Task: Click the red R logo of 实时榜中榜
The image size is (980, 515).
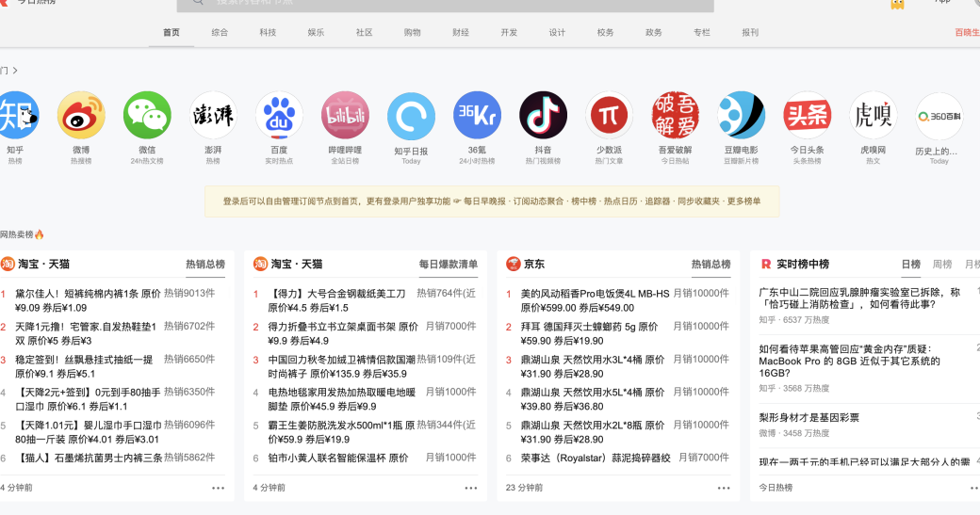Action: click(x=765, y=264)
